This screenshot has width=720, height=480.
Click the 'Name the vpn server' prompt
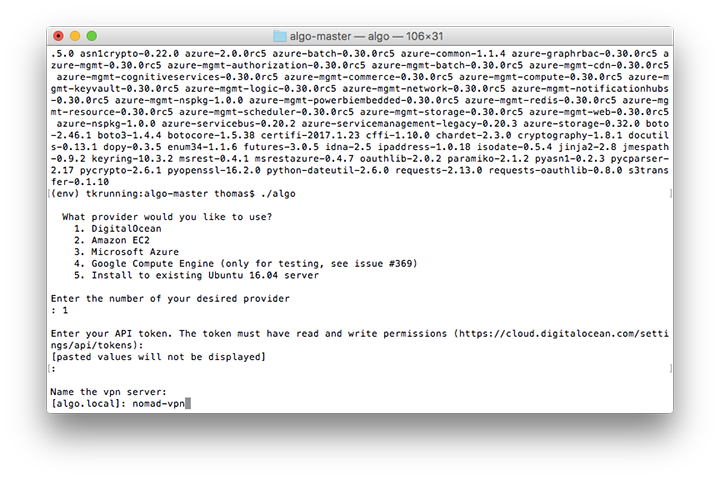click(108, 392)
